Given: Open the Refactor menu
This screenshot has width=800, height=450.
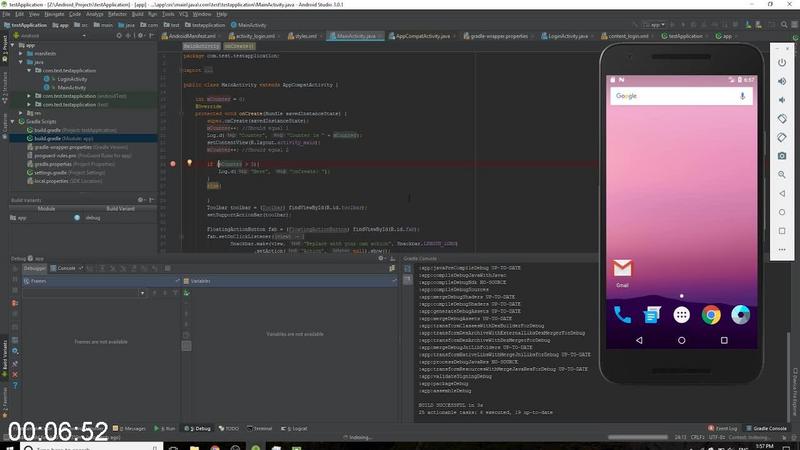Looking at the screenshot, I should click(117, 14).
